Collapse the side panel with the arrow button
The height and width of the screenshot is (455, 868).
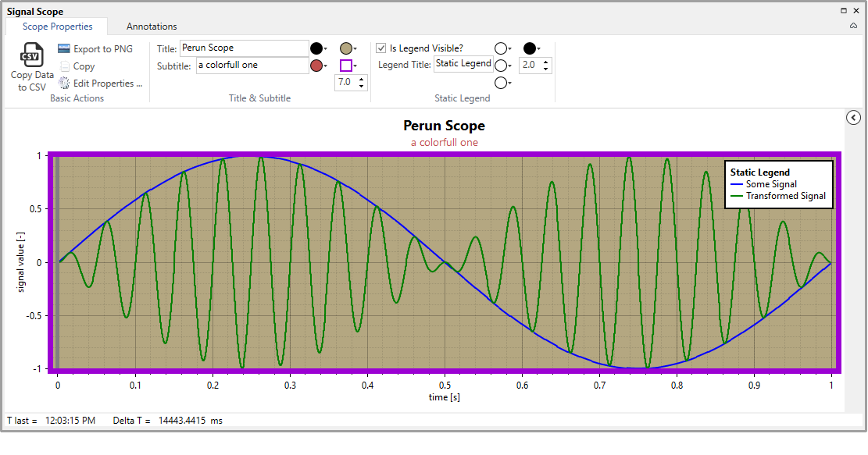[853, 118]
